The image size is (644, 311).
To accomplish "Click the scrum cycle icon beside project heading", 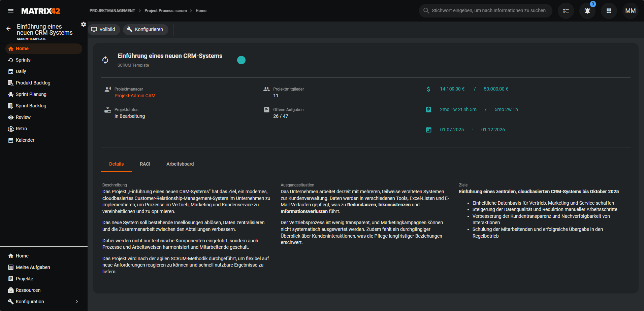I will coord(105,60).
